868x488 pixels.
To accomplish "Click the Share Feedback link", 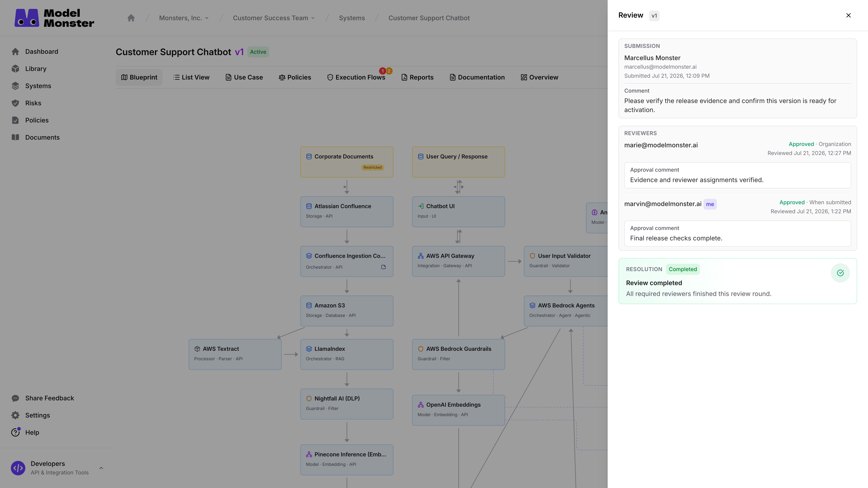I will click(50, 398).
